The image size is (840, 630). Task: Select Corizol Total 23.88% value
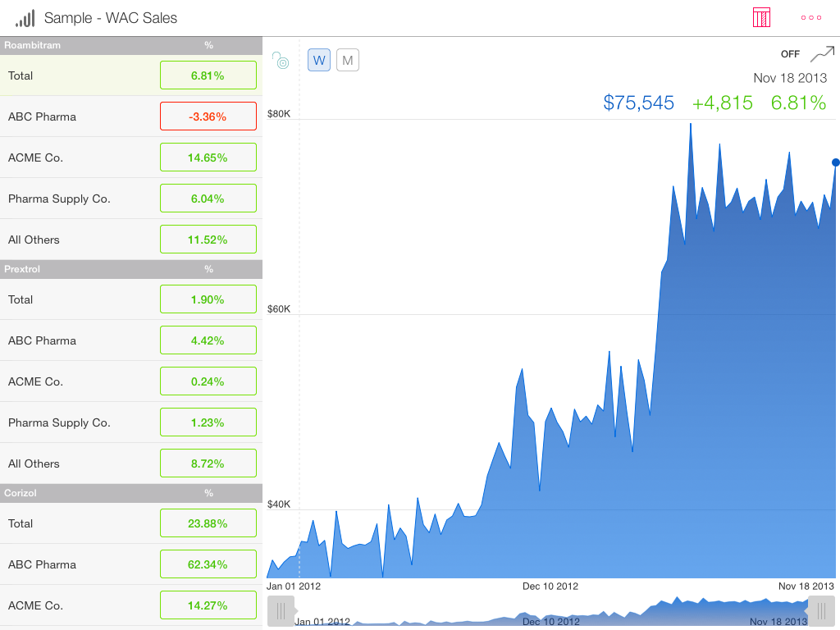(x=208, y=523)
